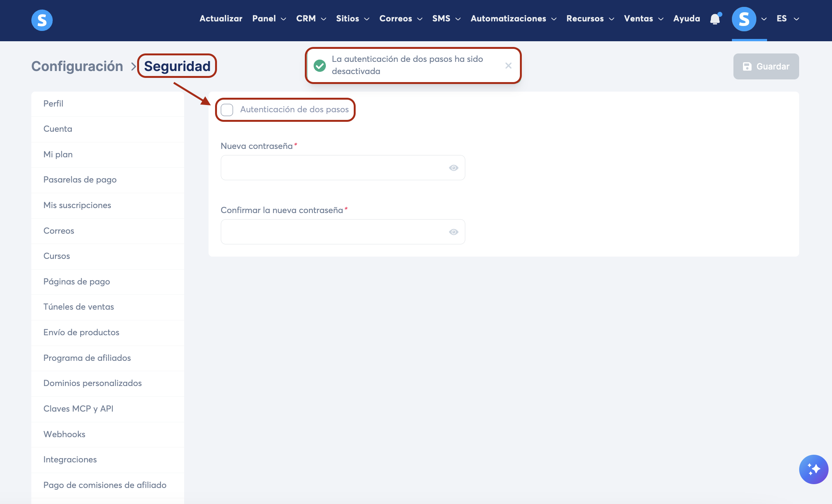Open Programa de afiliados settings

pos(108,358)
